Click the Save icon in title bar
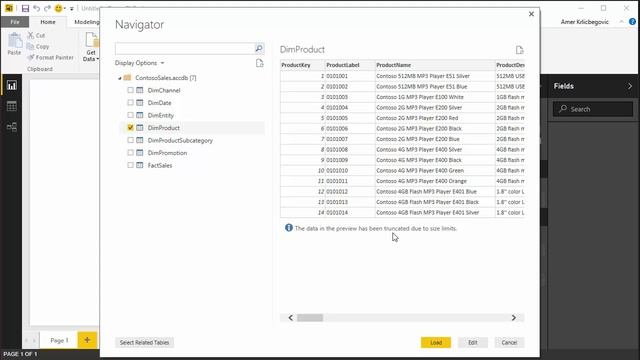640x360 pixels. coord(25,8)
